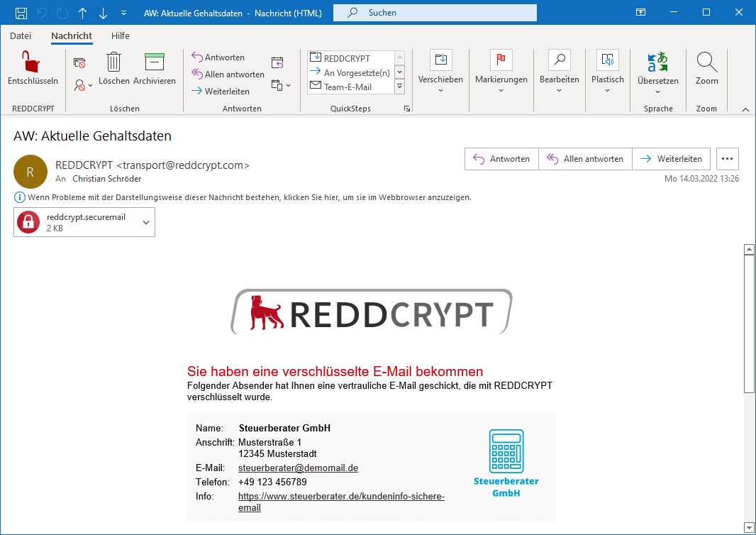Click the Archivieren button
Screen dimensions: 756x535
155,69
